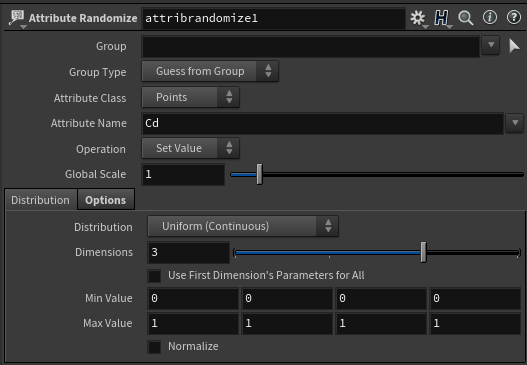
Task: Click the empty Group input field
Action: pyautogui.click(x=311, y=46)
